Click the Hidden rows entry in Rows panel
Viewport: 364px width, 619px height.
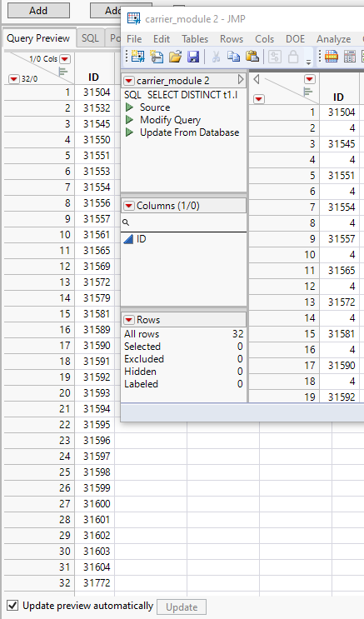tap(183, 372)
